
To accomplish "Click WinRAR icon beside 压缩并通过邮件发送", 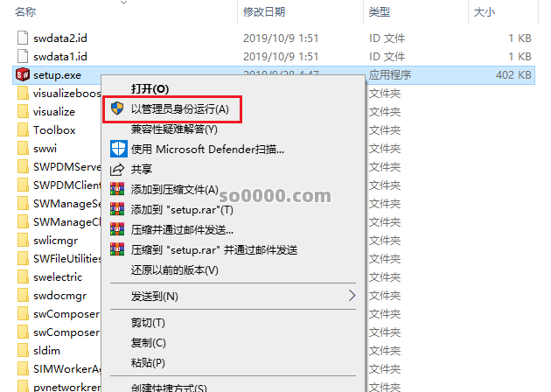I will (x=117, y=229).
